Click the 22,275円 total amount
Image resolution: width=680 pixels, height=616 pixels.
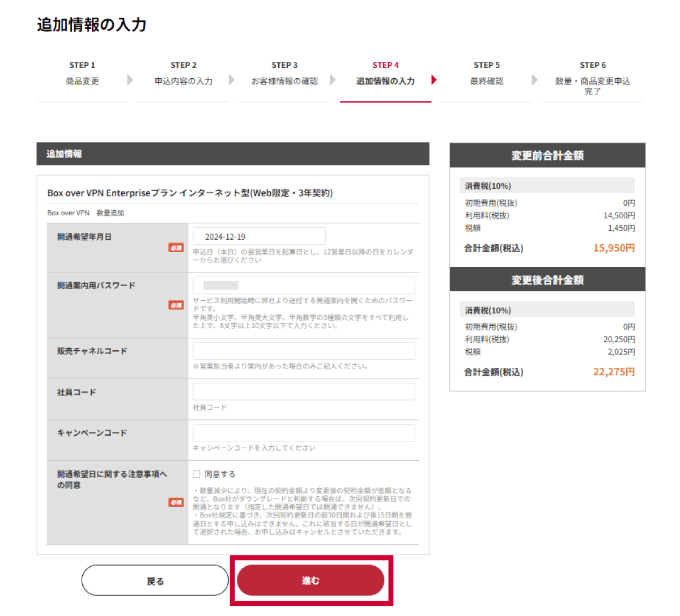click(614, 372)
